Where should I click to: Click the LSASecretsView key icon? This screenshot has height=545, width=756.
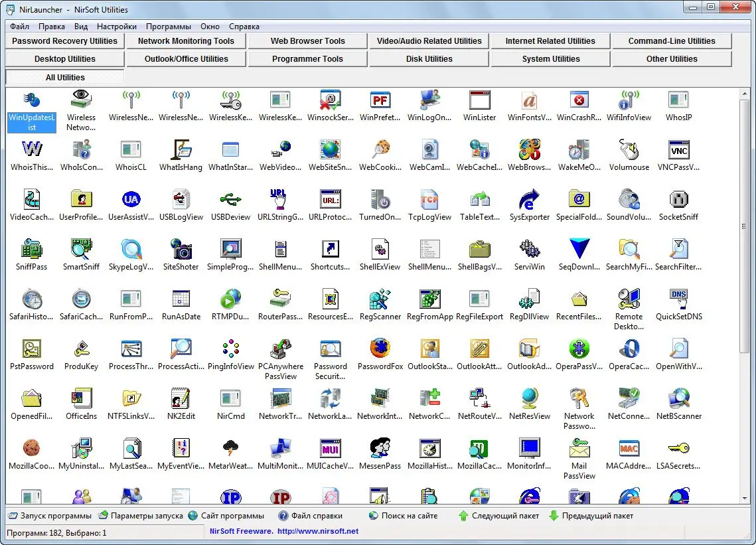679,448
